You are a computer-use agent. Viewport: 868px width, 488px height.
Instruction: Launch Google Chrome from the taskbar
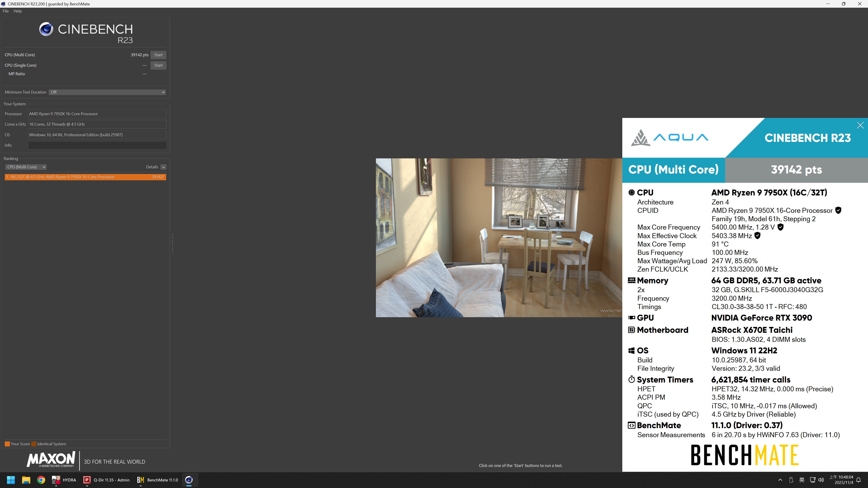41,480
